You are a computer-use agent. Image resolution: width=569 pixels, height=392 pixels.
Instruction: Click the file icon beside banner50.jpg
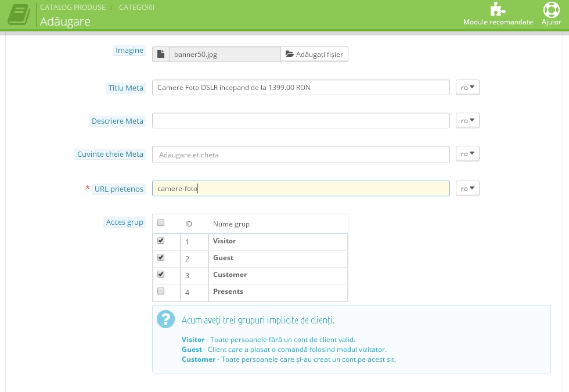(161, 55)
